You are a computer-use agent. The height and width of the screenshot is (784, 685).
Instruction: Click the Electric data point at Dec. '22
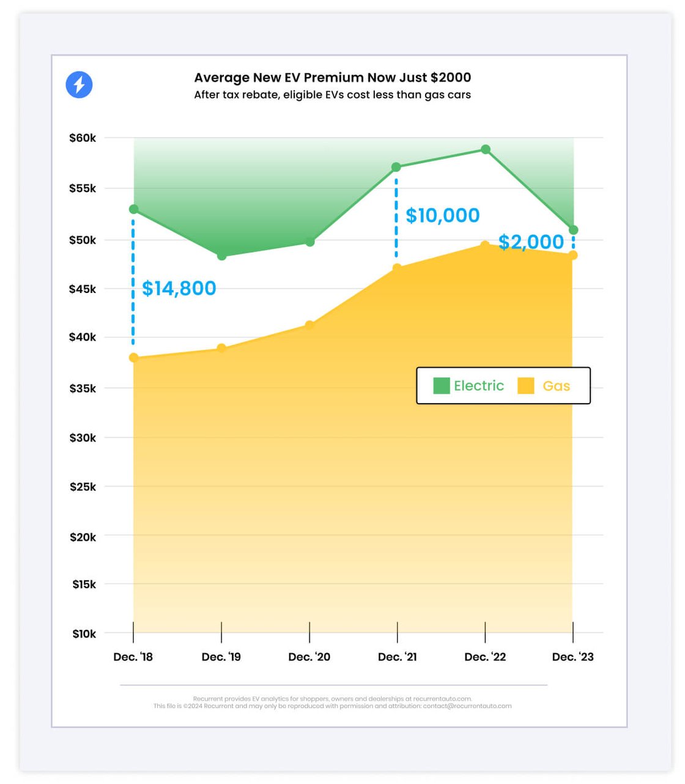pyautogui.click(x=486, y=149)
